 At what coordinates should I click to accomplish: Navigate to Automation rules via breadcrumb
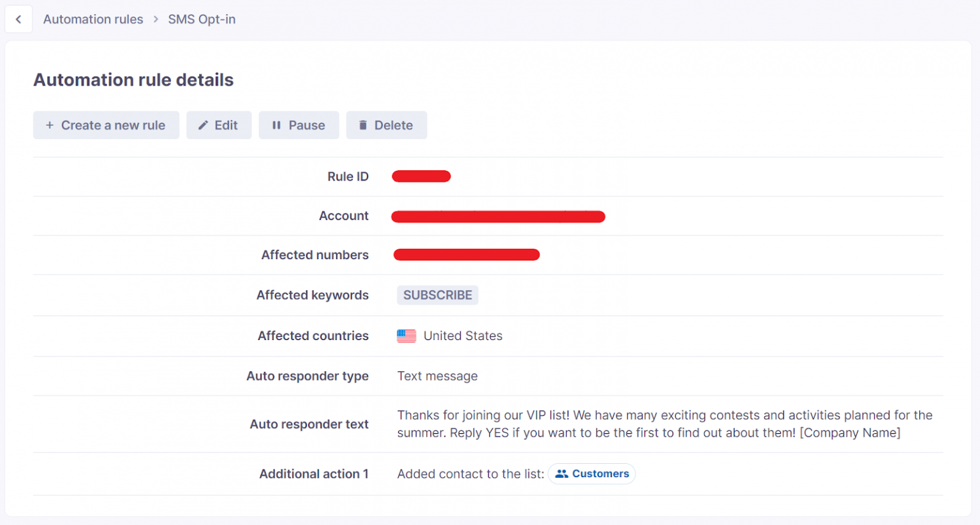click(x=93, y=19)
